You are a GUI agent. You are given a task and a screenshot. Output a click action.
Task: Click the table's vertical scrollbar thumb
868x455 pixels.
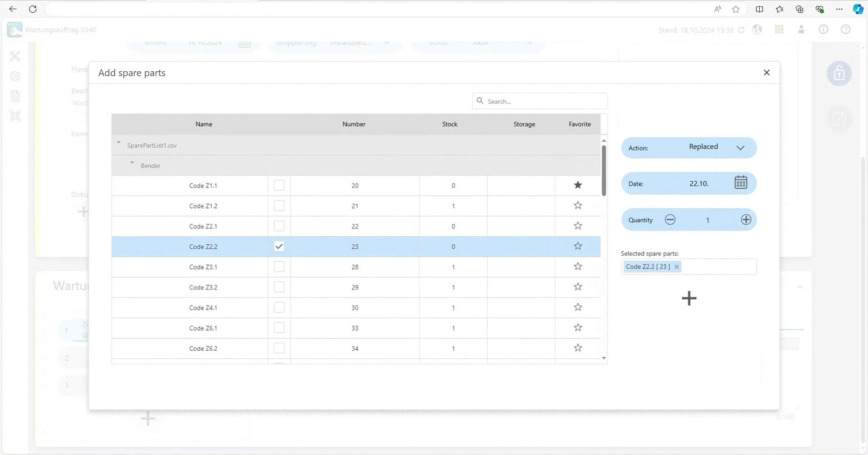click(x=604, y=171)
